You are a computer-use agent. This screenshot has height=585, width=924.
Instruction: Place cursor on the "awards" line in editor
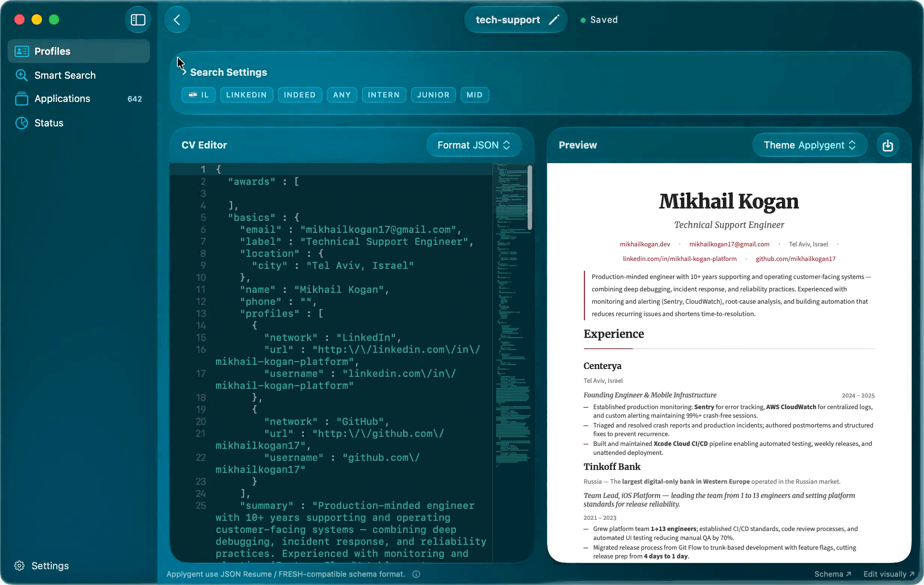coord(264,181)
